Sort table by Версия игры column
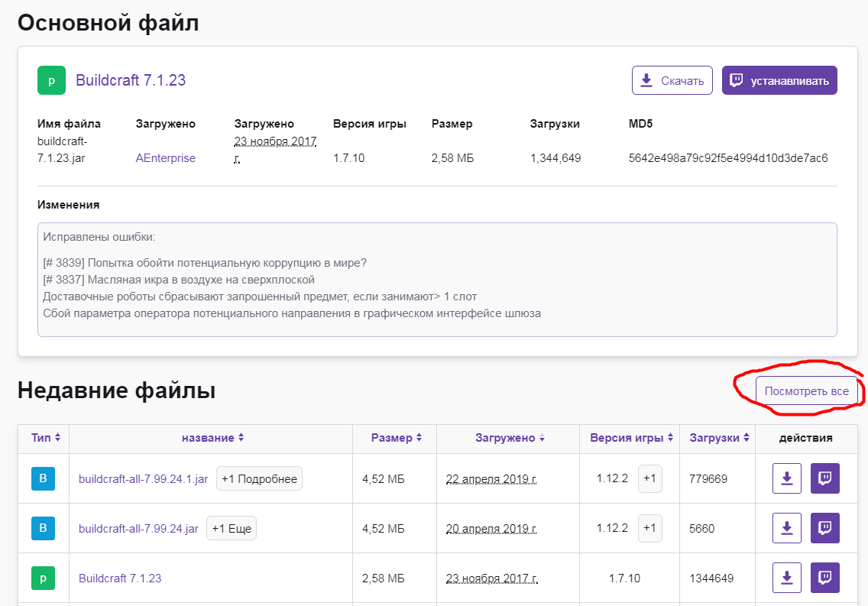Screen dimensions: 868x606 (631, 438)
